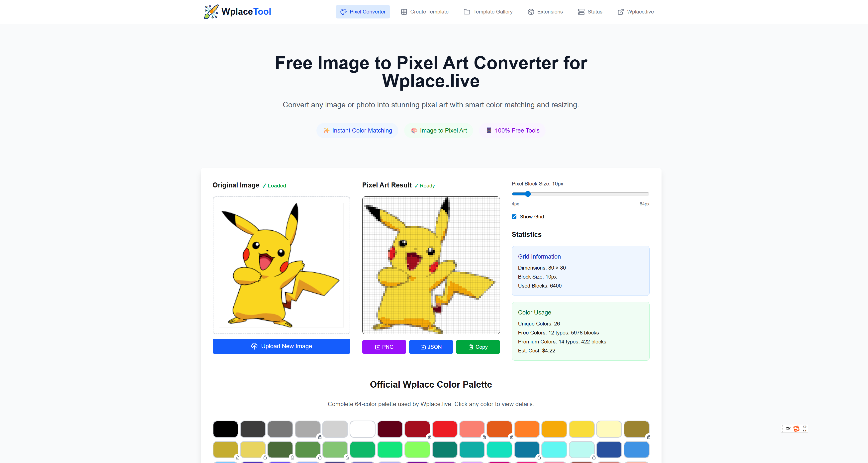Image resolution: width=868 pixels, height=463 pixels.
Task: Select the black color swatch in the palette
Action: pos(225,429)
